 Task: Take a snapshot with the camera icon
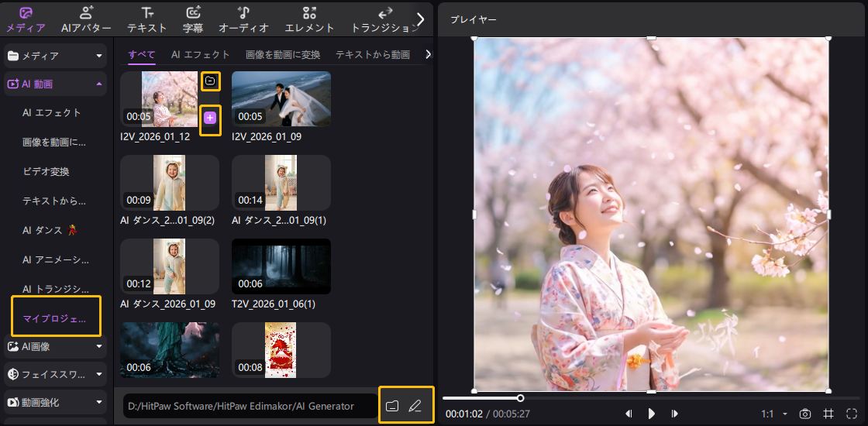(805, 414)
